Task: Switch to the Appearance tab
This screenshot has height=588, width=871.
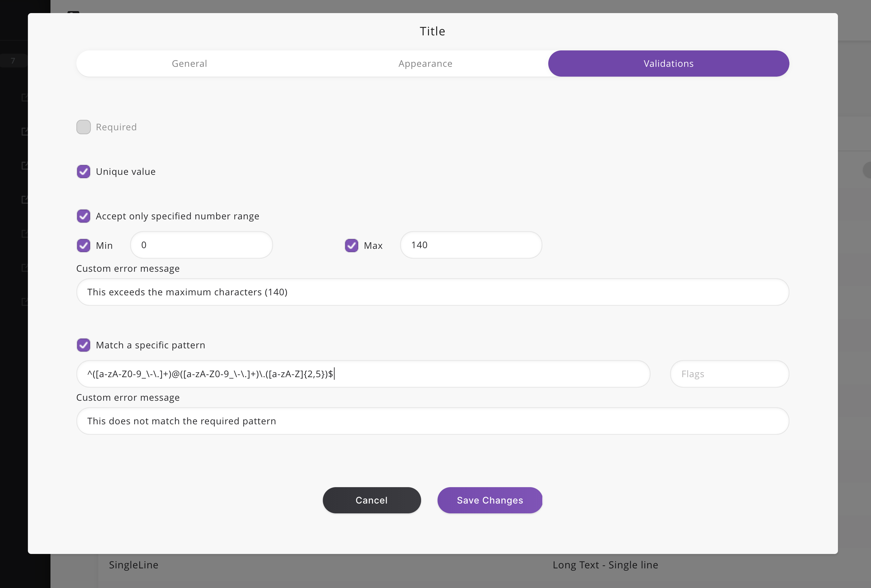Action: (x=426, y=63)
